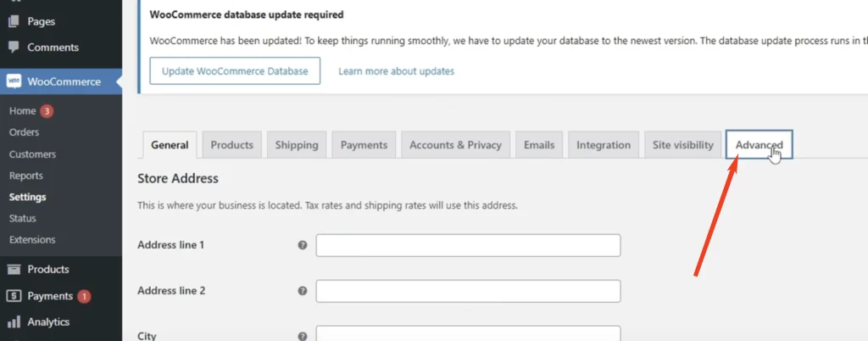Click help icon beside Address line 2
This screenshot has width=868, height=341.
(303, 291)
